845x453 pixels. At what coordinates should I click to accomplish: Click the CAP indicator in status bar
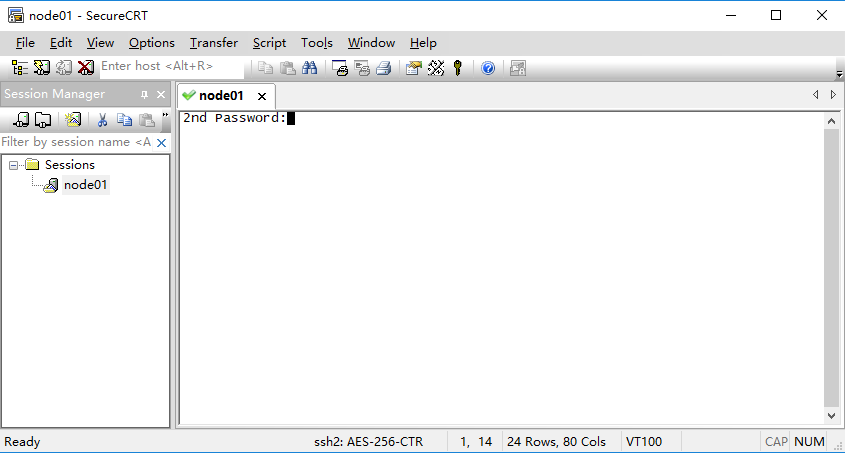point(776,442)
